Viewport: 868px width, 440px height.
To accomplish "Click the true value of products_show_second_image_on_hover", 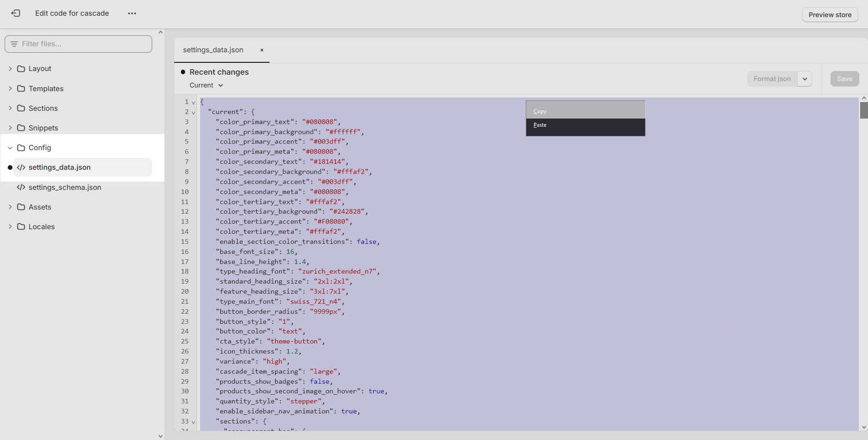I will (377, 391).
